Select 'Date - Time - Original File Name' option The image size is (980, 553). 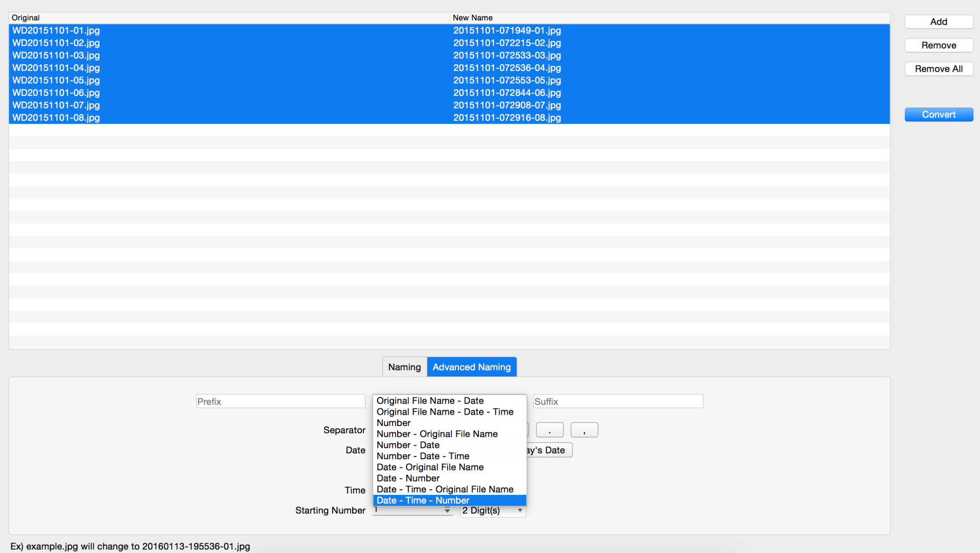tap(445, 489)
